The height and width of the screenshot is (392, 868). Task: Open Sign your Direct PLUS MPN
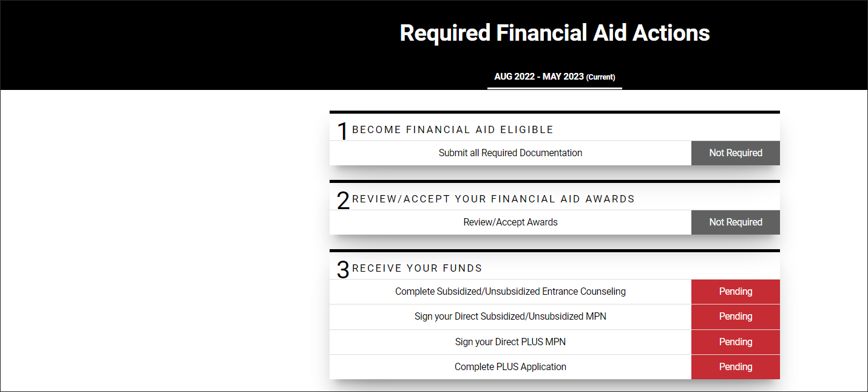tap(510, 342)
